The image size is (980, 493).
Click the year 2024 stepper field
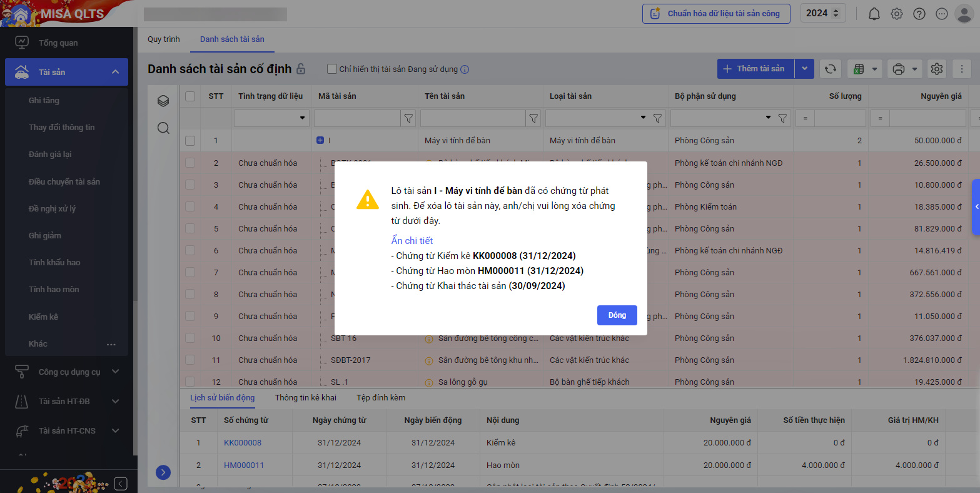coord(822,13)
